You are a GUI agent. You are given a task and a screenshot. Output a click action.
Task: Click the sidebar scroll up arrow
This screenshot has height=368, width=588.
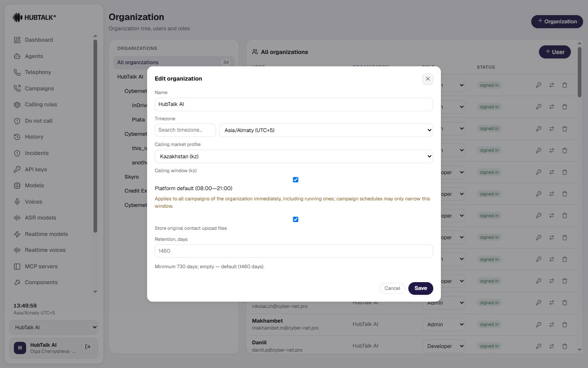[95, 36]
